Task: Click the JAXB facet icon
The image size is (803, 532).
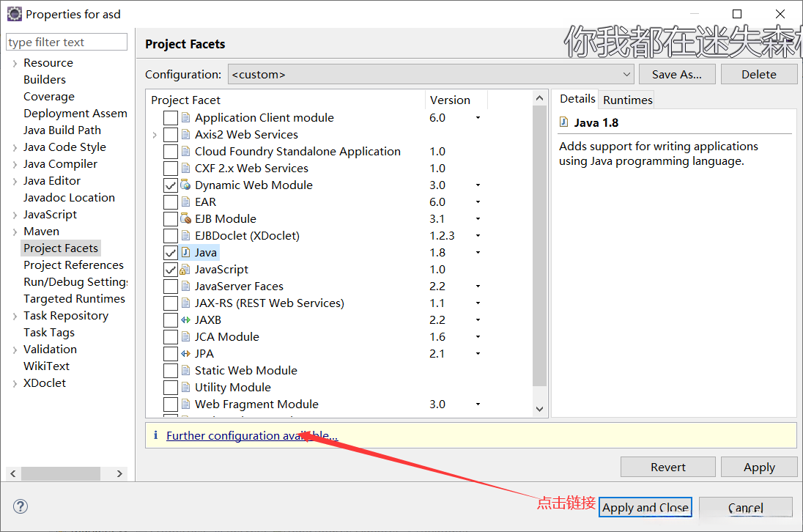Action: pos(185,320)
